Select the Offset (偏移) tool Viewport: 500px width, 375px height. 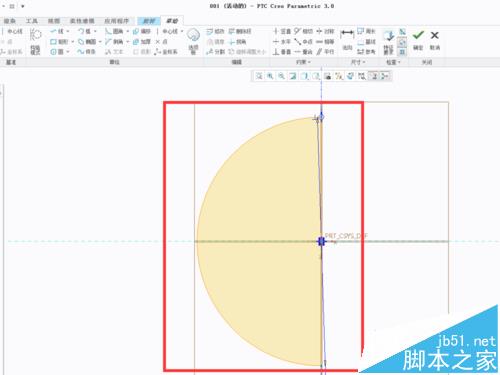coord(142,31)
